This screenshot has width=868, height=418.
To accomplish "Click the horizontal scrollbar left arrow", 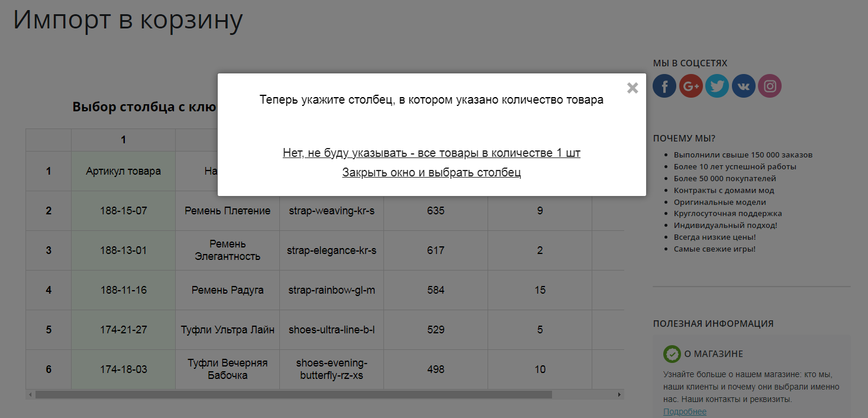I will (30, 394).
